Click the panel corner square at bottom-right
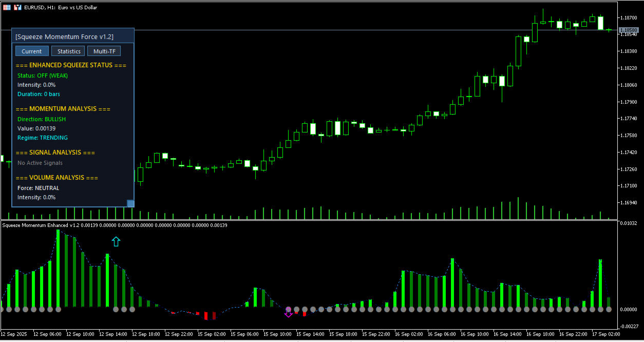The width and height of the screenshot is (644, 342). click(130, 203)
